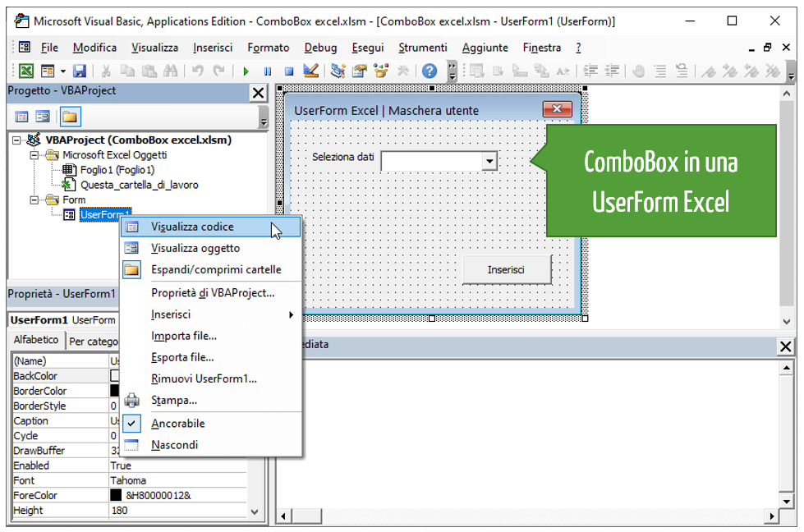Save the project with the floppy disk icon
804x532 pixels.
80,71
